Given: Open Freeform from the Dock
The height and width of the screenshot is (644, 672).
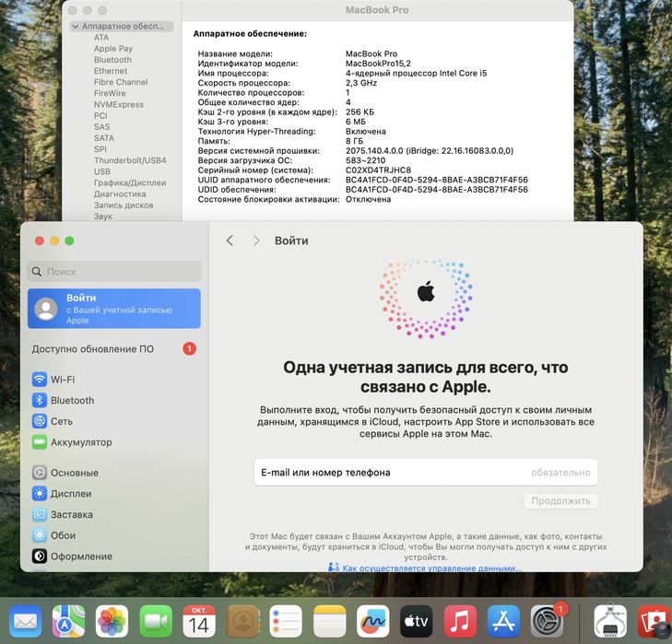Looking at the screenshot, I should tap(372, 621).
